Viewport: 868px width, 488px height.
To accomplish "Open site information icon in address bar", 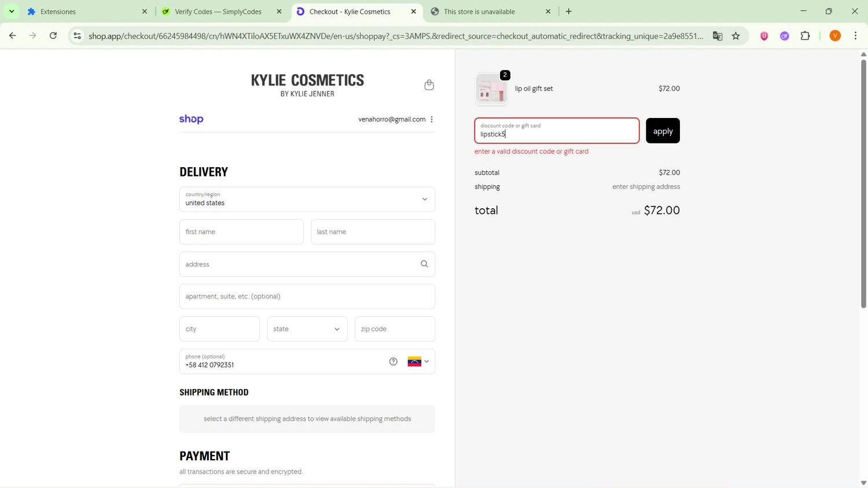I will (x=77, y=36).
